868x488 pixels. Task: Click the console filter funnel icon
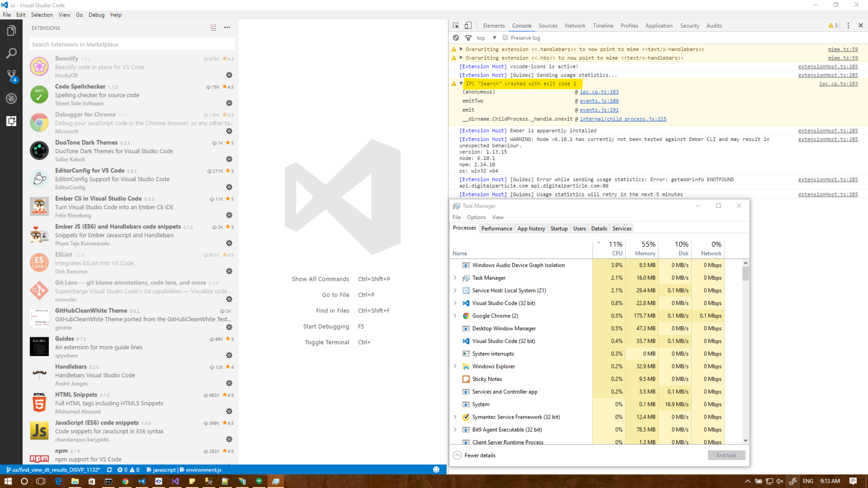468,38
